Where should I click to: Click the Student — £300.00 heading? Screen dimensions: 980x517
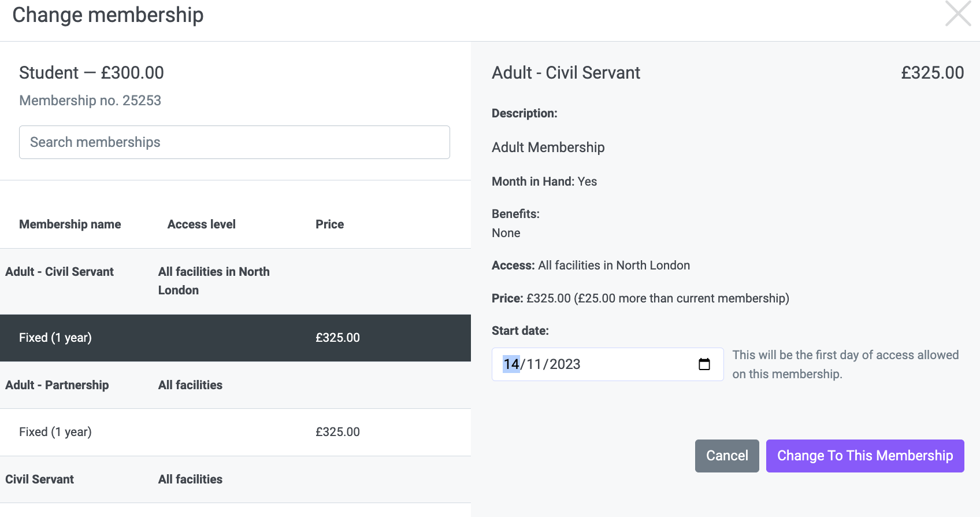[91, 73]
